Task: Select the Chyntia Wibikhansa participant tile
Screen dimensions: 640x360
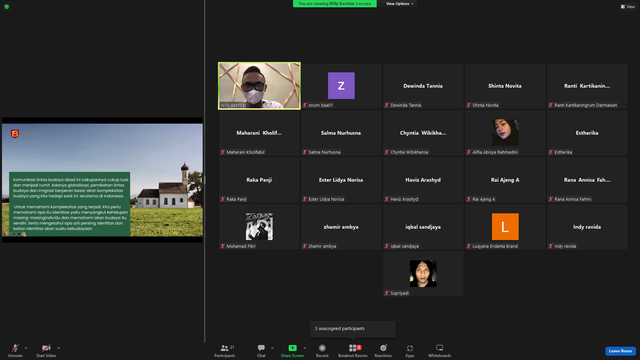Action: click(423, 133)
